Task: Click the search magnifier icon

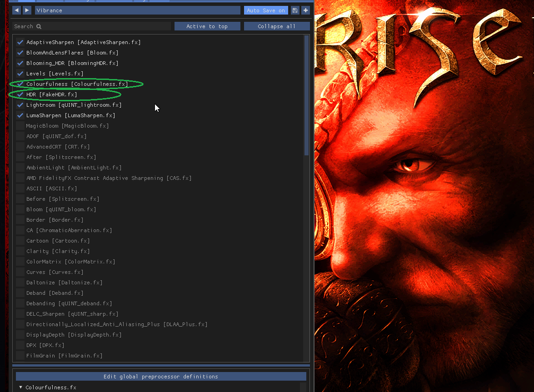Action: click(39, 26)
